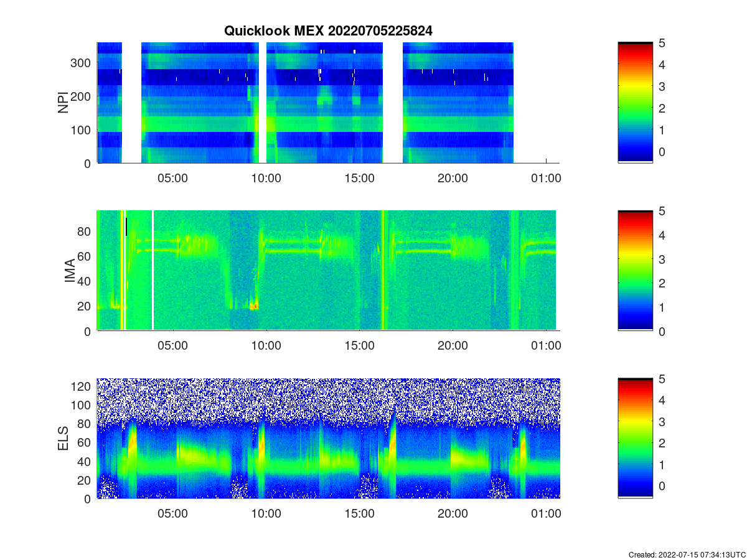
Task: Click the 1 label on the NPI colorbar
Action: tap(663, 130)
